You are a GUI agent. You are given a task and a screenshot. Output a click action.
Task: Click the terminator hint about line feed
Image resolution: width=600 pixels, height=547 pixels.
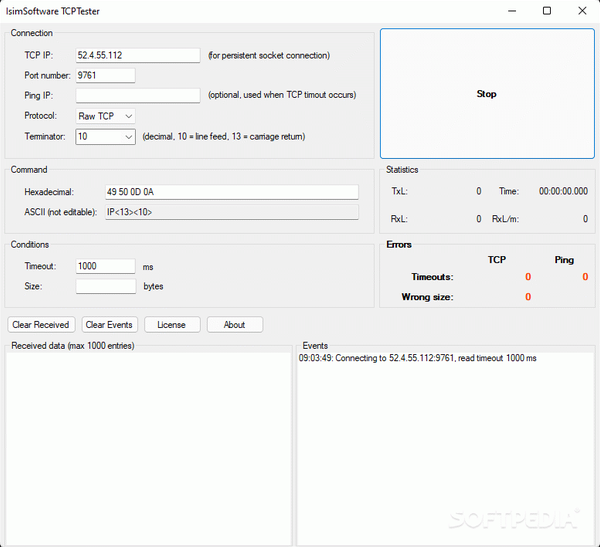tap(224, 137)
